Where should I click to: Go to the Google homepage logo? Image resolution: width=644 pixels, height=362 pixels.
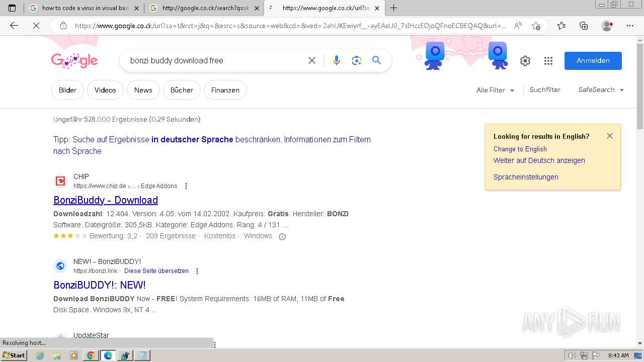click(x=74, y=61)
